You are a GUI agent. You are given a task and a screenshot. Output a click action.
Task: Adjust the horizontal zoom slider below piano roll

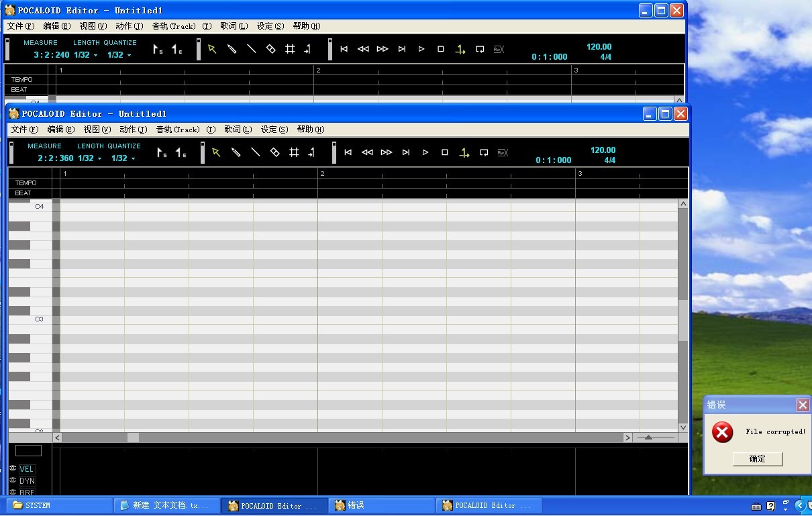648,437
